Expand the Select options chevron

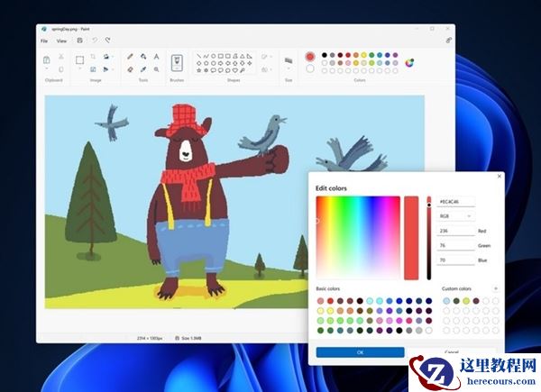79,68
